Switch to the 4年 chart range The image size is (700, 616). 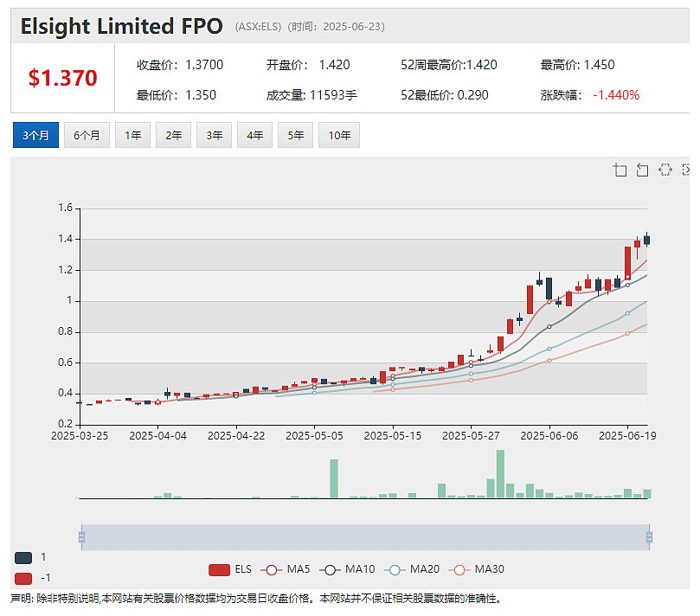[x=254, y=135]
